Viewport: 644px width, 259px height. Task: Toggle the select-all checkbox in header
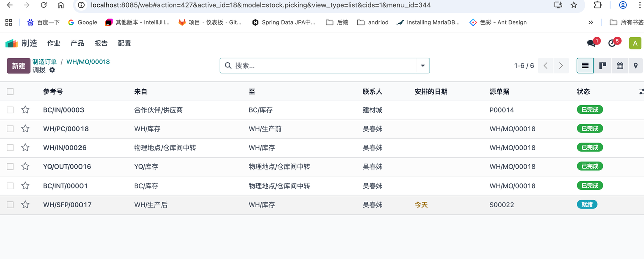[10, 92]
